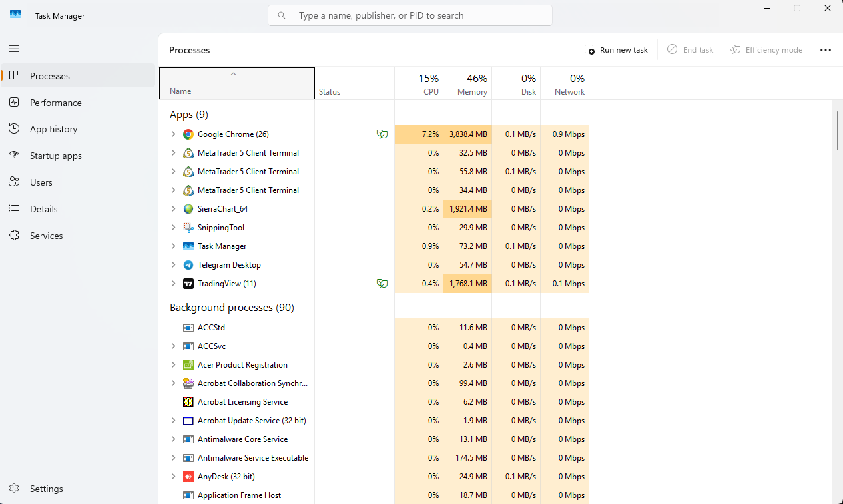Screen dimensions: 843x504
Task: Click TradingView's efficiency mode leaf indicator
Action: pyautogui.click(x=382, y=284)
